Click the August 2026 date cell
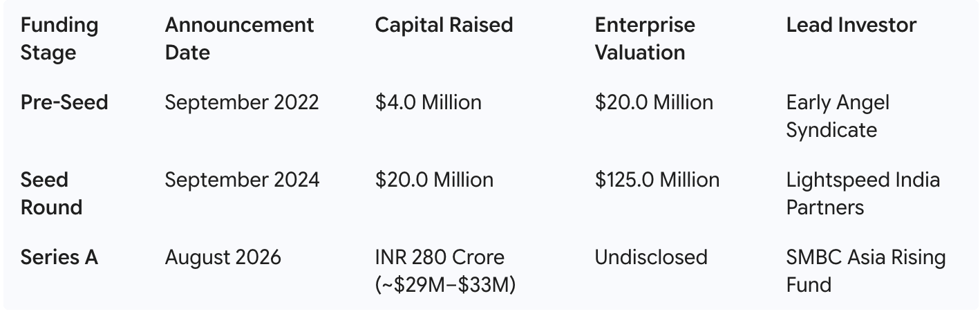The width and height of the screenshot is (980, 316). pos(223,257)
